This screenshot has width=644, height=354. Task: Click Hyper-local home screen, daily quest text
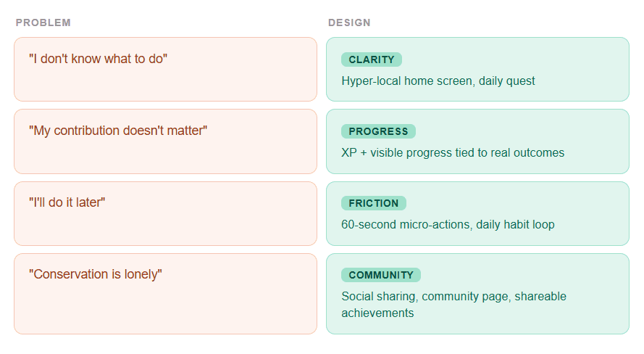pyautogui.click(x=438, y=81)
